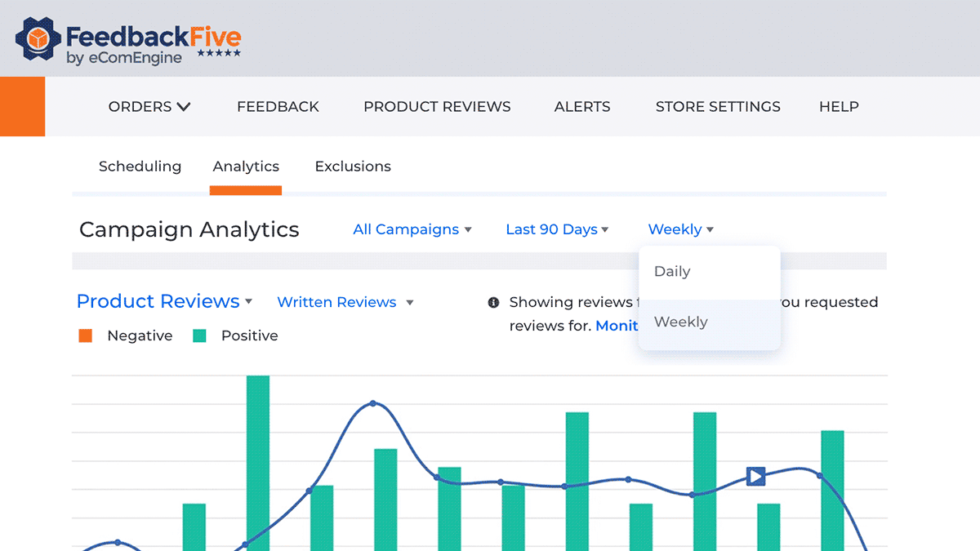Click the peak data point on line
Image resolution: width=980 pixels, height=551 pixels.
(x=373, y=403)
